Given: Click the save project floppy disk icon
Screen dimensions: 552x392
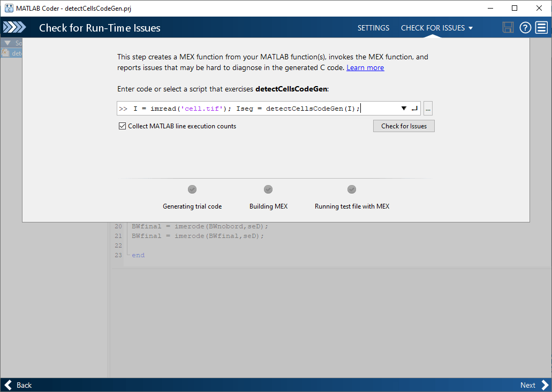Looking at the screenshot, I should coord(508,27).
